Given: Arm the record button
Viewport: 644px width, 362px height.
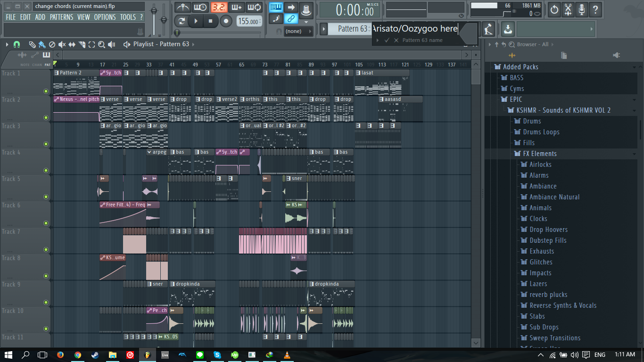Looking at the screenshot, I should 226,21.
